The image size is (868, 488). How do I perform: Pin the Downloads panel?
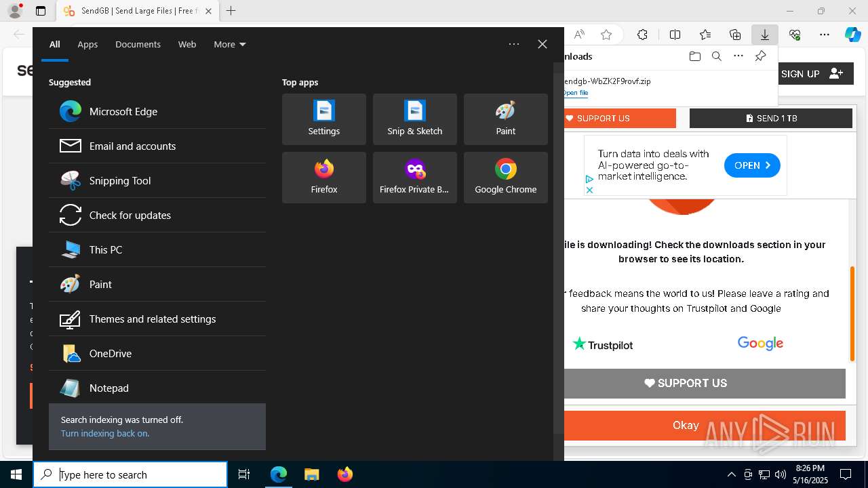click(760, 56)
